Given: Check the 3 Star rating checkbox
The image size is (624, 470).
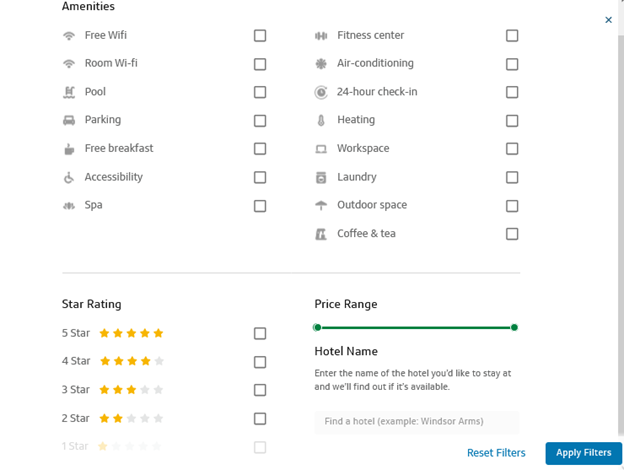Looking at the screenshot, I should pyautogui.click(x=260, y=390).
